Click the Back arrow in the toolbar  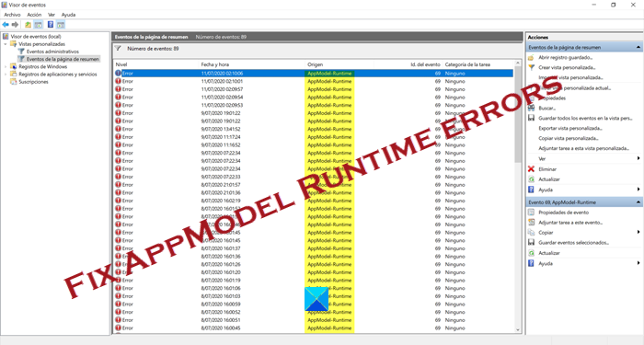tap(6, 25)
